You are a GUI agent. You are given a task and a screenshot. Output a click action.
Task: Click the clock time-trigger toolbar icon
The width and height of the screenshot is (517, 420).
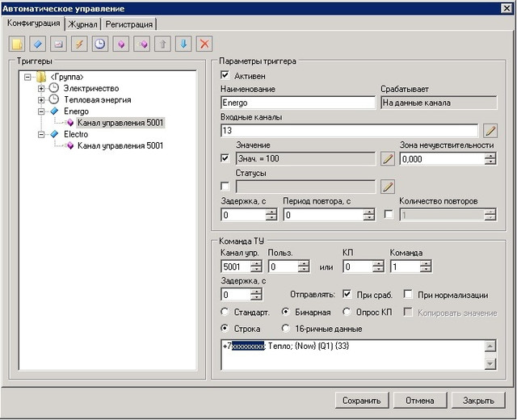[x=100, y=44]
